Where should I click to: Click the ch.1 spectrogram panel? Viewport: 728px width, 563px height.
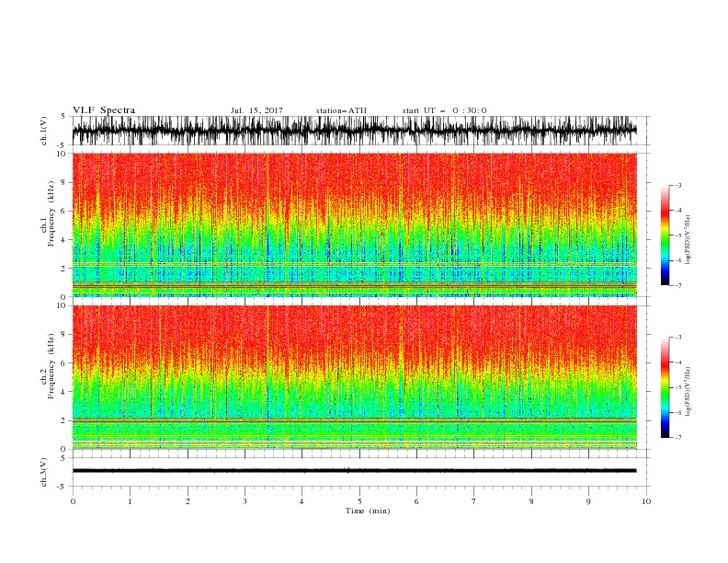click(354, 224)
